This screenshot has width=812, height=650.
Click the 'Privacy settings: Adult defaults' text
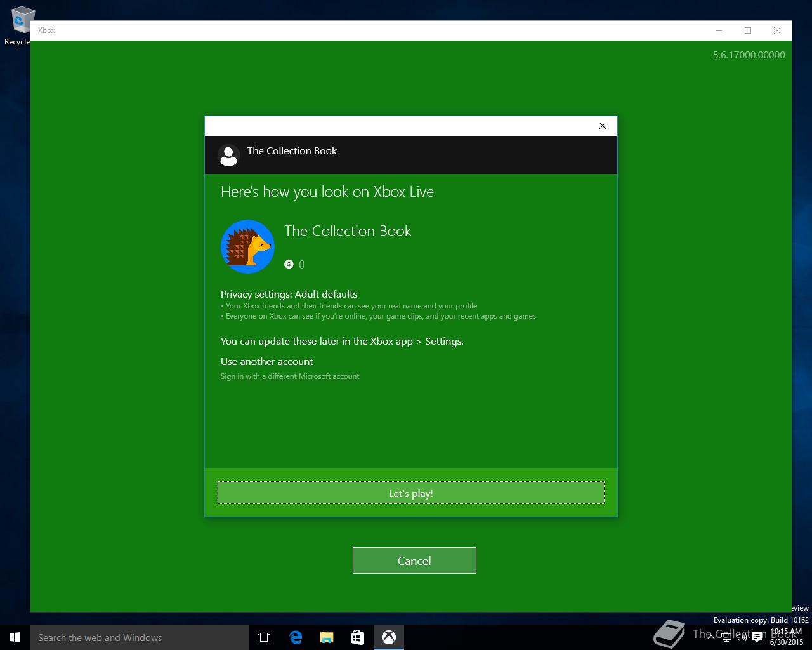(x=289, y=294)
